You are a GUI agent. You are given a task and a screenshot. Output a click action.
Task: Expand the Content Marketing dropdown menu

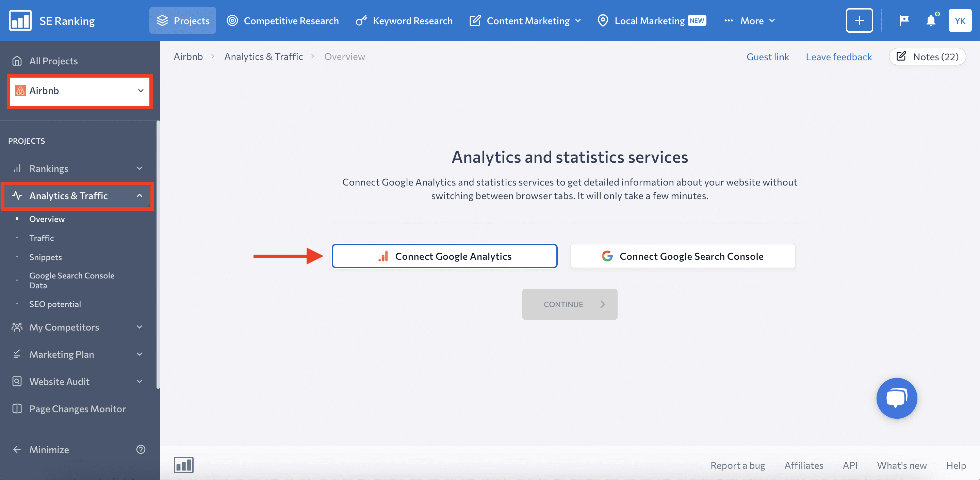[525, 20]
